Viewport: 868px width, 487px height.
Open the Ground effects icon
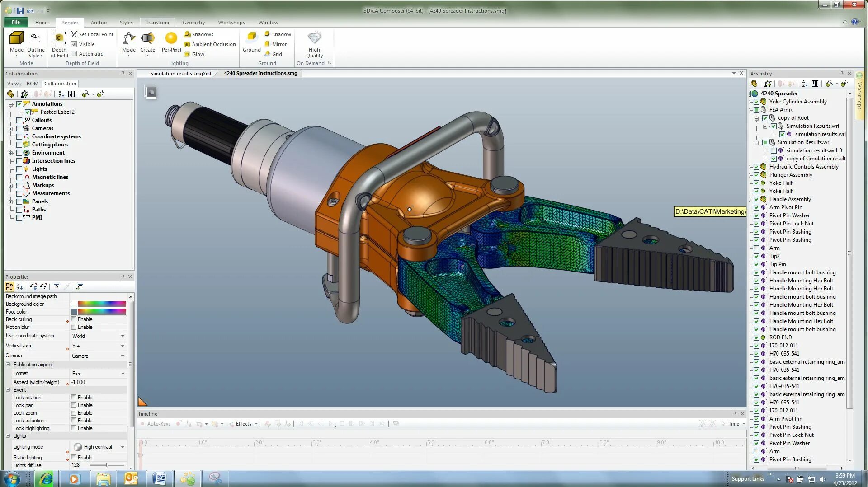pyautogui.click(x=252, y=38)
